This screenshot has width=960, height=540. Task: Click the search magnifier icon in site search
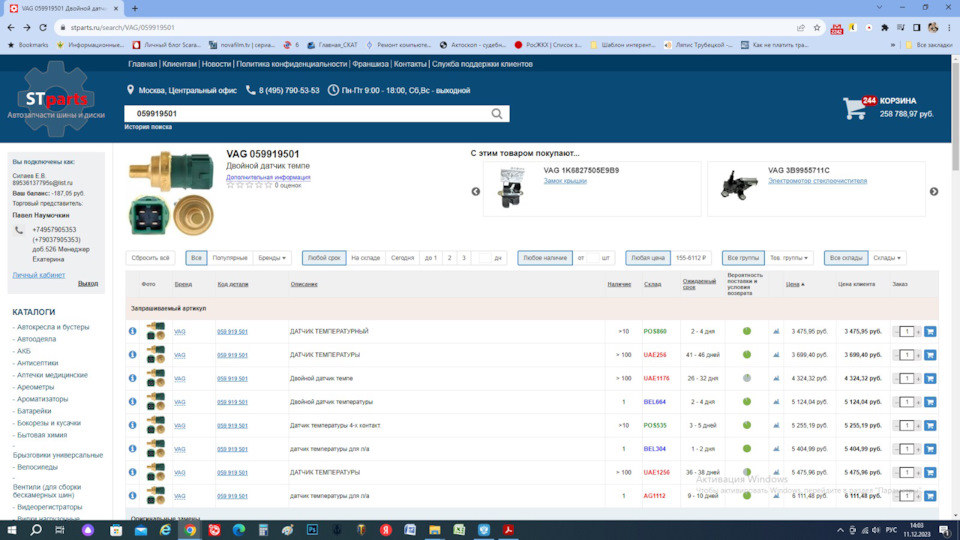pyautogui.click(x=497, y=113)
